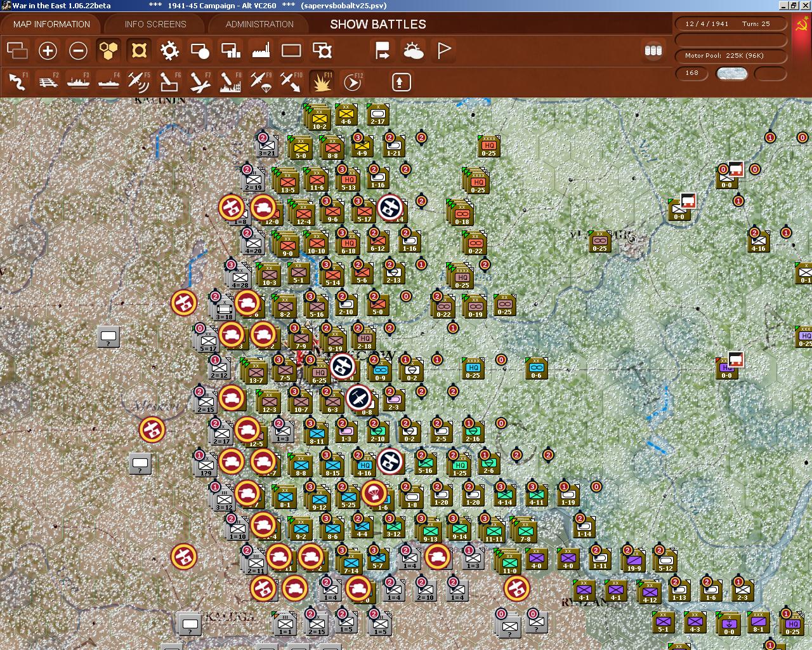This screenshot has height=650, width=812.
Task: Select the German 4=28 counter
Action: click(x=240, y=277)
